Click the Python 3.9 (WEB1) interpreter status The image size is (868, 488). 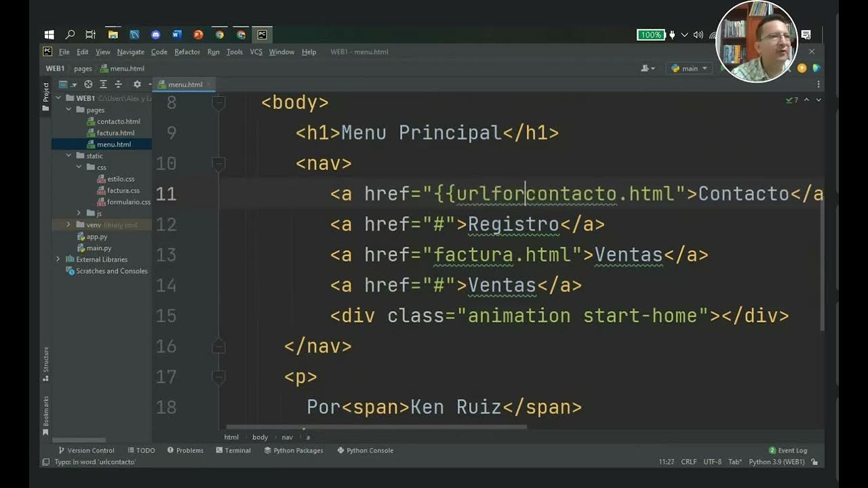[x=776, y=462]
